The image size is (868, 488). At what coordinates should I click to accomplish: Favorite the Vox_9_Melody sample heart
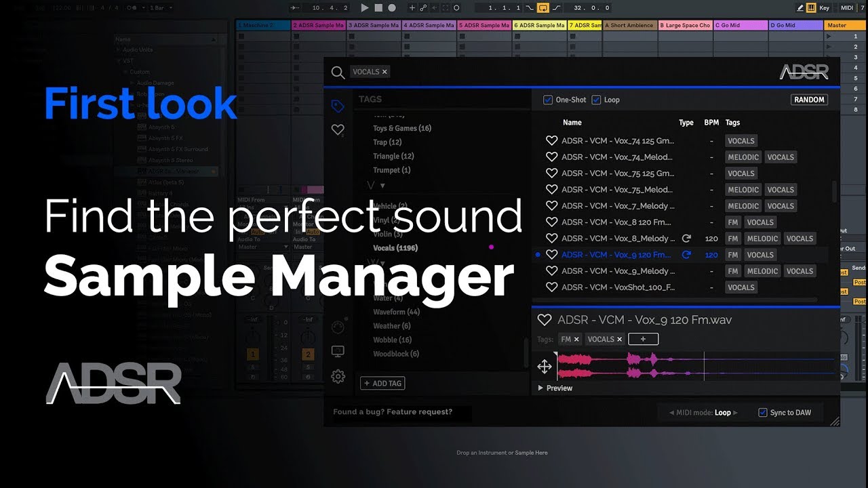[x=551, y=271]
